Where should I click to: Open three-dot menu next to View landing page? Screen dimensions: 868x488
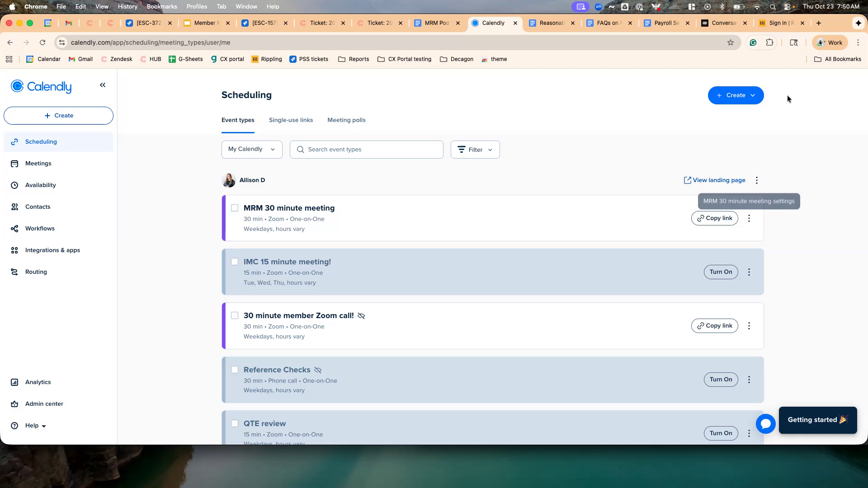pyautogui.click(x=757, y=180)
